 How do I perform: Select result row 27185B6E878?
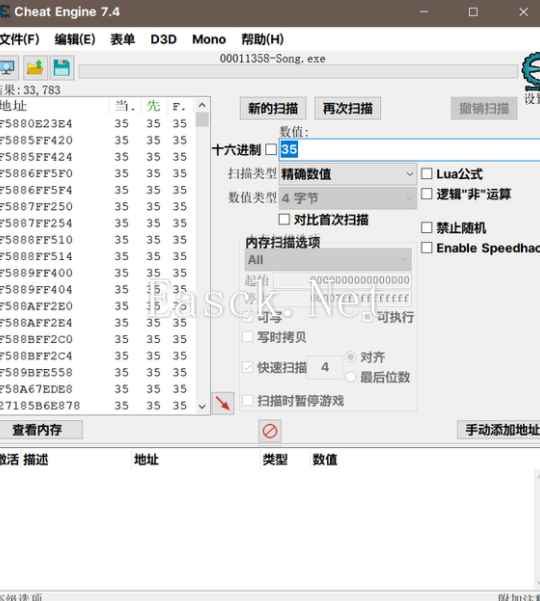point(98,406)
